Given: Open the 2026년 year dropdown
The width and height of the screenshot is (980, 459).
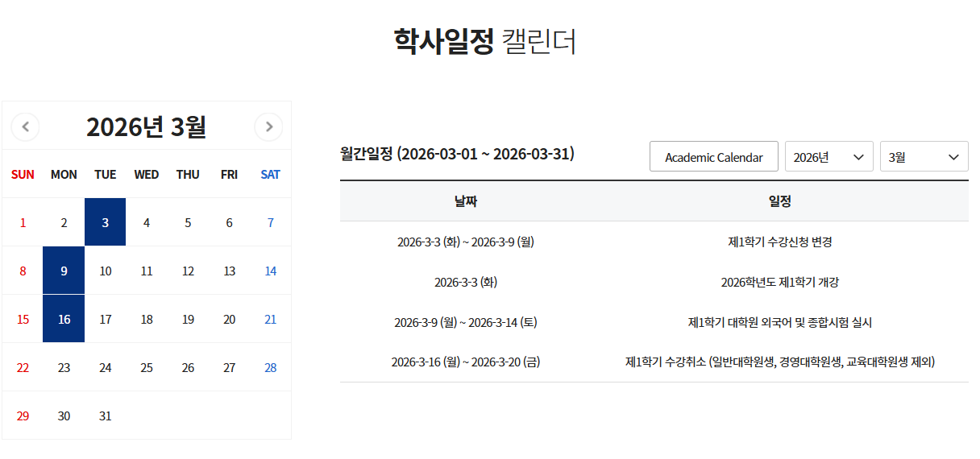Looking at the screenshot, I should click(x=828, y=157).
